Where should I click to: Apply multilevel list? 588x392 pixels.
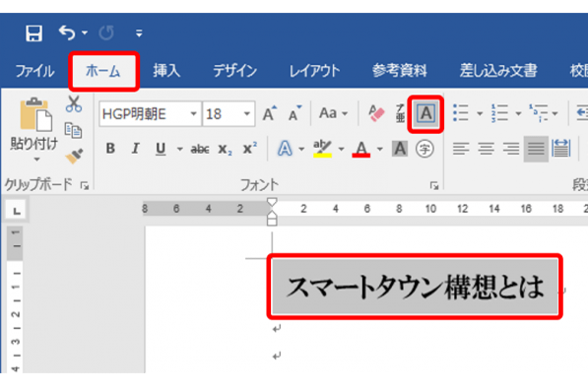click(538, 113)
